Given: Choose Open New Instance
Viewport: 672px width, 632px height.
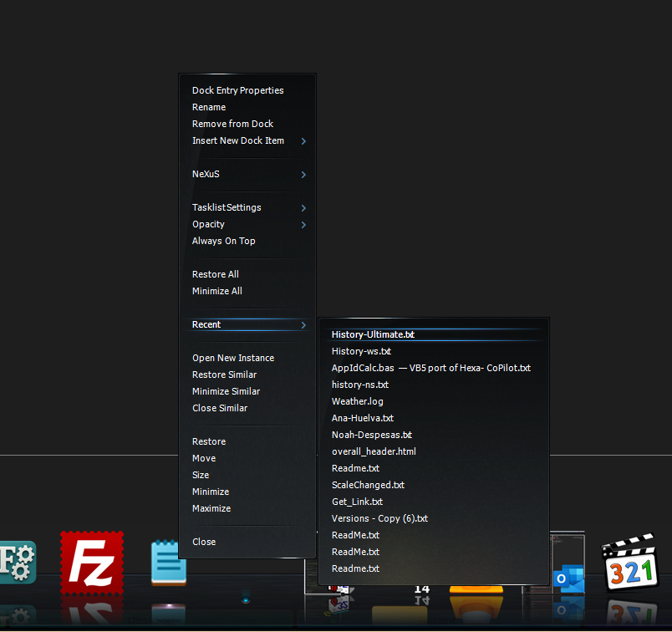Looking at the screenshot, I should (232, 358).
